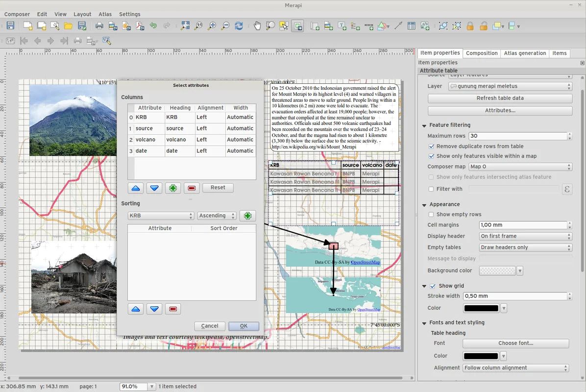
Task: Click the grid Color black swatch
Action: pos(481,308)
